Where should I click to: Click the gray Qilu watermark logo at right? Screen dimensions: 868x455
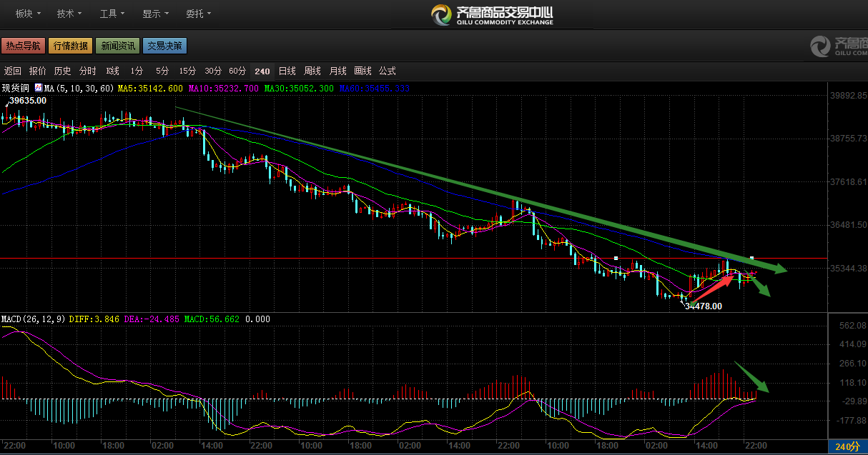pyautogui.click(x=838, y=46)
